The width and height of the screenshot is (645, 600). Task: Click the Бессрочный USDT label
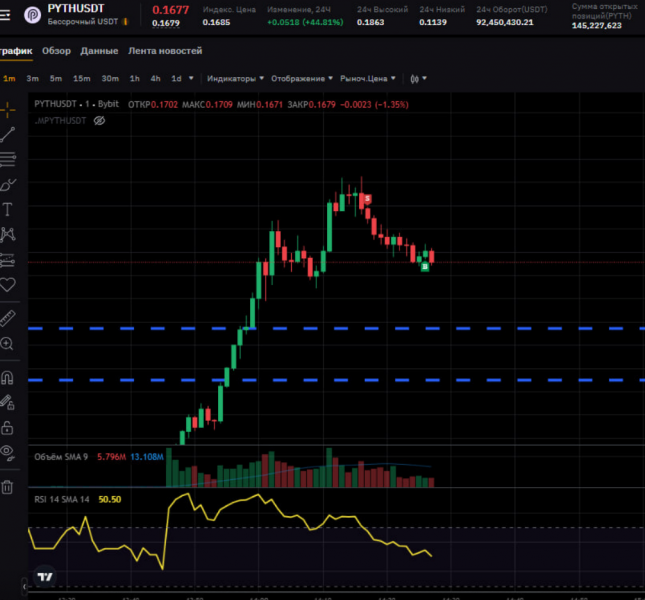click(83, 22)
